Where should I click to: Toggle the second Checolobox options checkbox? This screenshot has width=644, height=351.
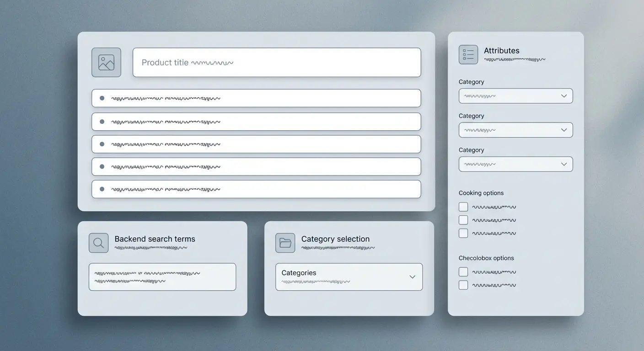point(463,285)
